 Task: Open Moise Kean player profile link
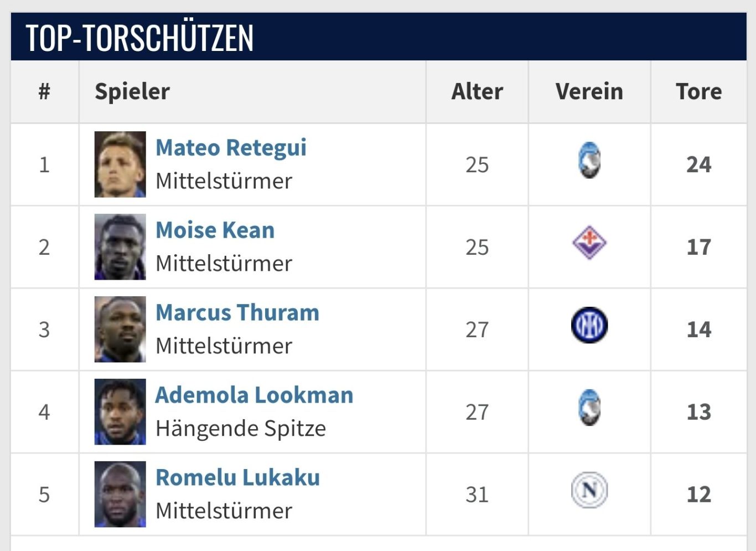coord(215,230)
